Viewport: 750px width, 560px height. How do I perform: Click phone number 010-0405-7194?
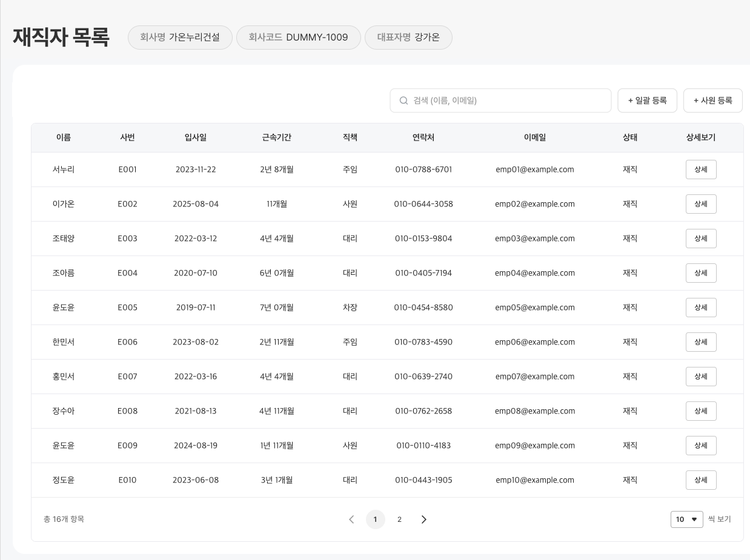(x=423, y=273)
